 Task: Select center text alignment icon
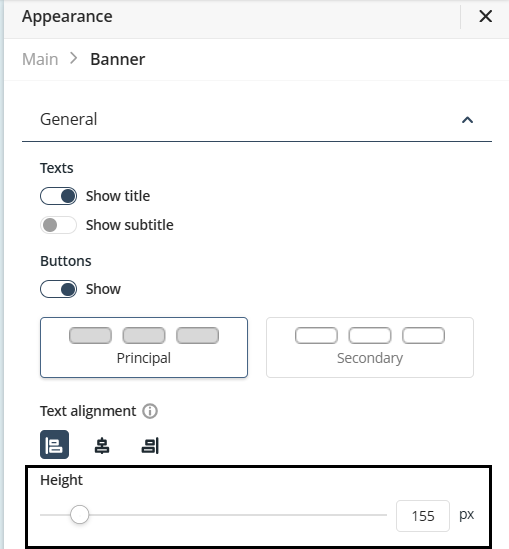tap(102, 446)
